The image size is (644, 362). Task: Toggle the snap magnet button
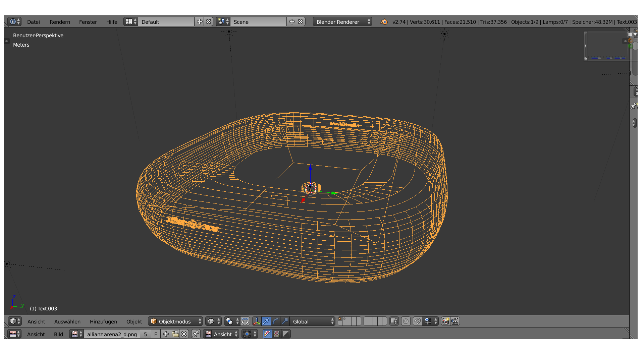pyautogui.click(x=417, y=321)
